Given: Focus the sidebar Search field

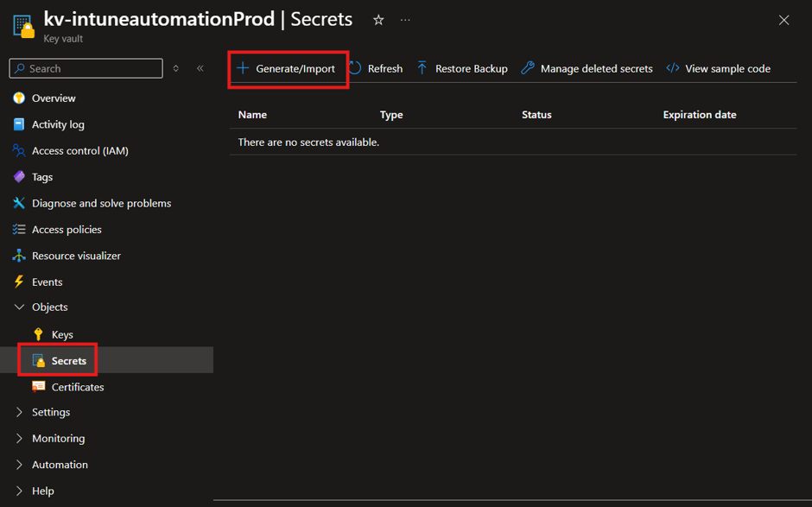Looking at the screenshot, I should pyautogui.click(x=86, y=68).
